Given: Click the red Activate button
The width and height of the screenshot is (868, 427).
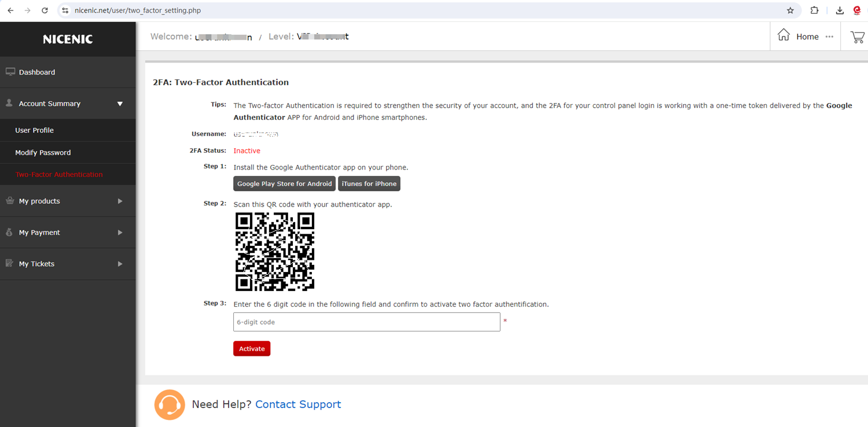Looking at the screenshot, I should [x=252, y=348].
